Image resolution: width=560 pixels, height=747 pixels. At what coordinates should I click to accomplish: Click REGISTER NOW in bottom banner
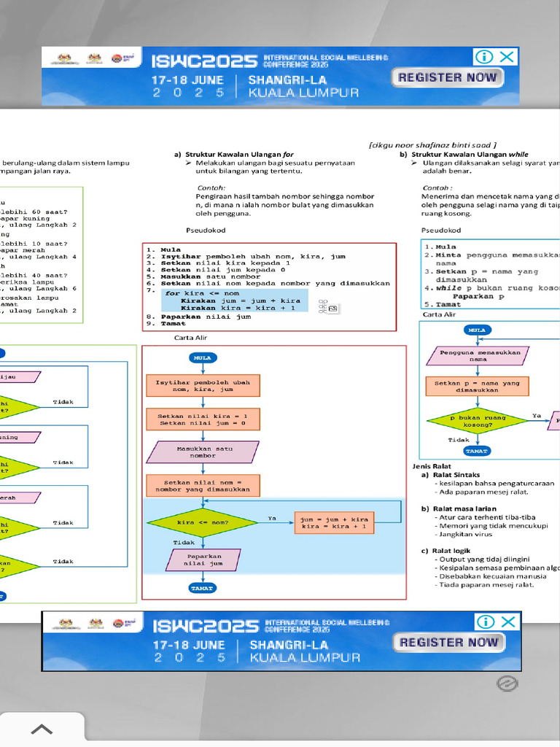448,642
